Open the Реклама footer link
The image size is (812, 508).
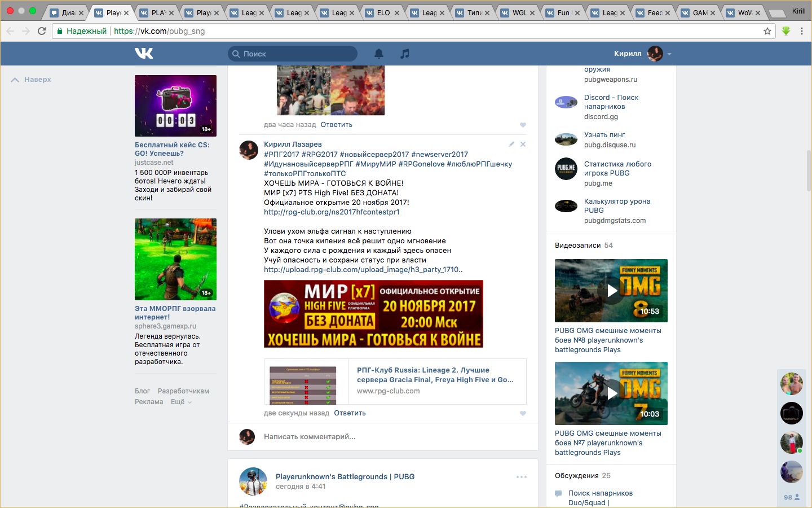coord(149,402)
